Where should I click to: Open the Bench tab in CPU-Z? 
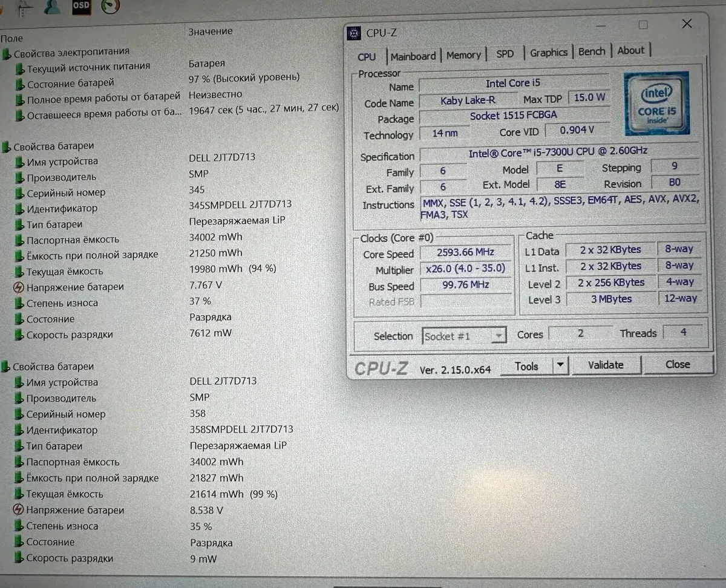[x=591, y=51]
